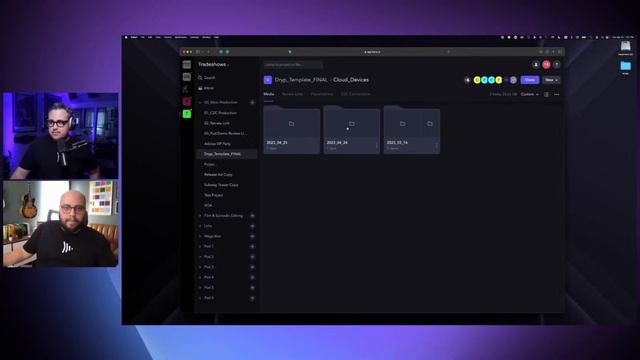Open the Apple menu in menu bar

pyautogui.click(x=126, y=37)
